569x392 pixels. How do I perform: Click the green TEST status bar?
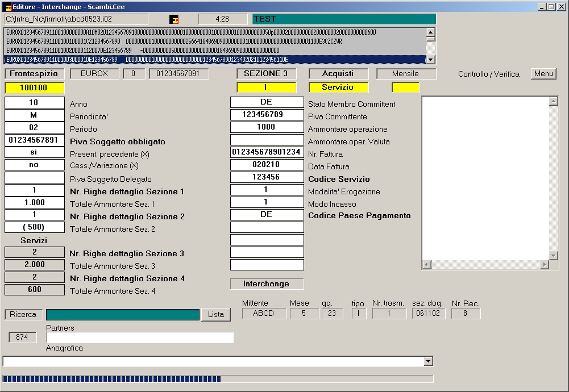click(344, 19)
